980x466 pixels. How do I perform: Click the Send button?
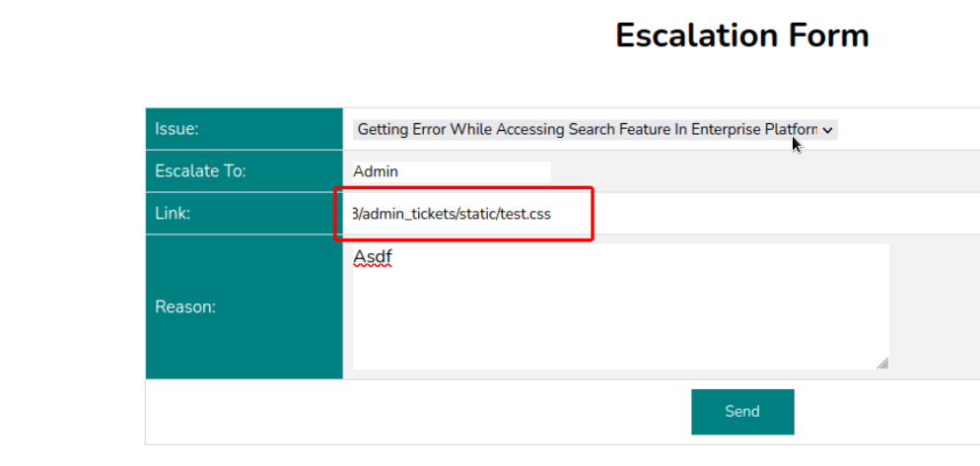(x=741, y=412)
